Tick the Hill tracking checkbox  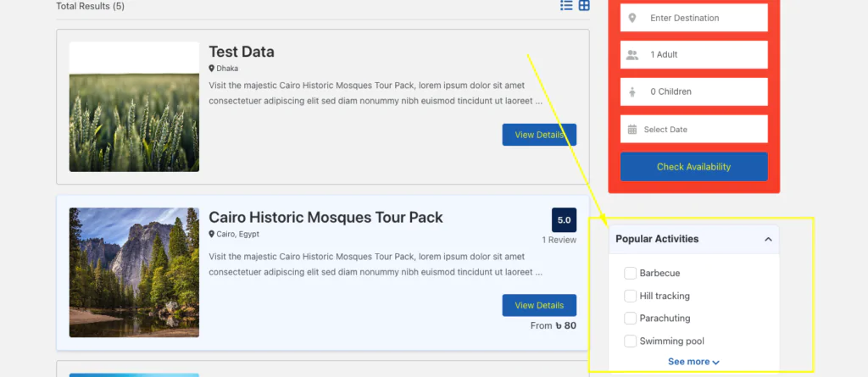[630, 296]
